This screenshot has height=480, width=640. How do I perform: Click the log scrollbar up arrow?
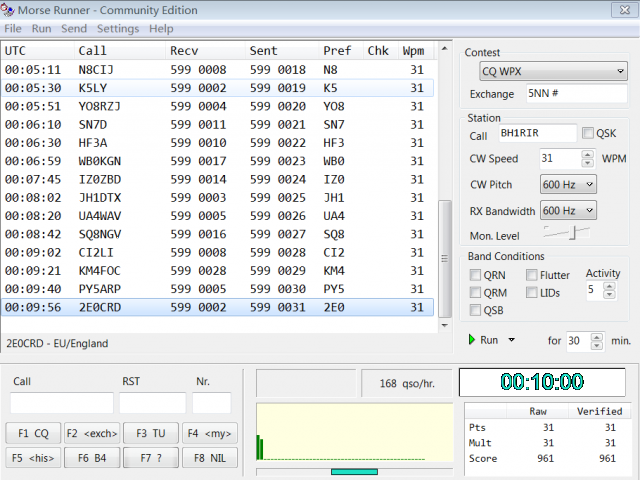tap(444, 49)
